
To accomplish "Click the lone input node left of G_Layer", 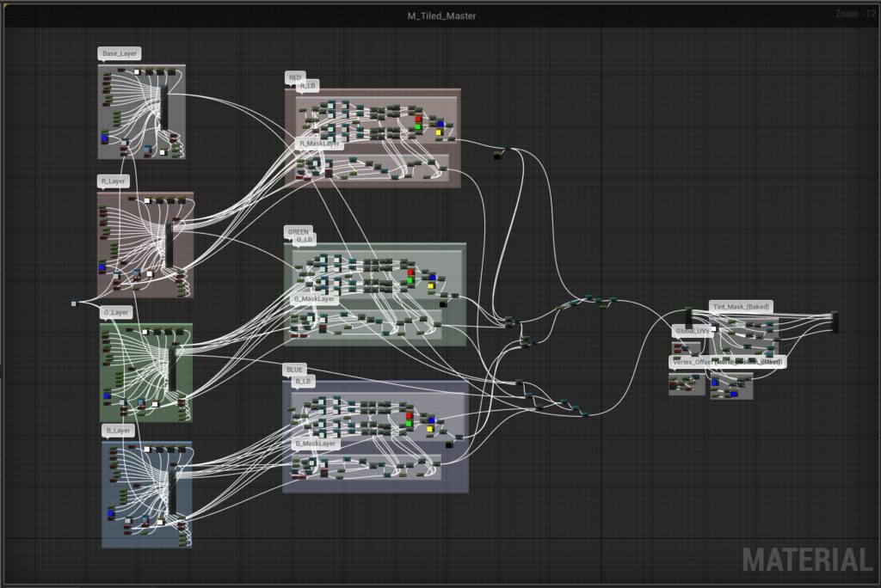I will (x=74, y=303).
